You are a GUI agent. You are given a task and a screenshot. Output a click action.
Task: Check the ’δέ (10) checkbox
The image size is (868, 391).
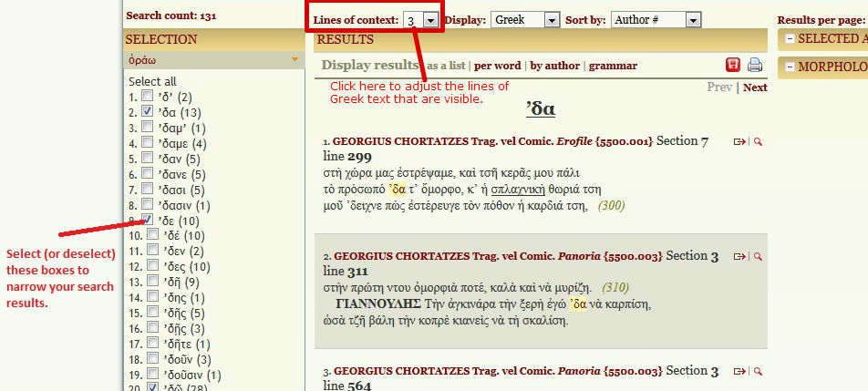(152, 234)
